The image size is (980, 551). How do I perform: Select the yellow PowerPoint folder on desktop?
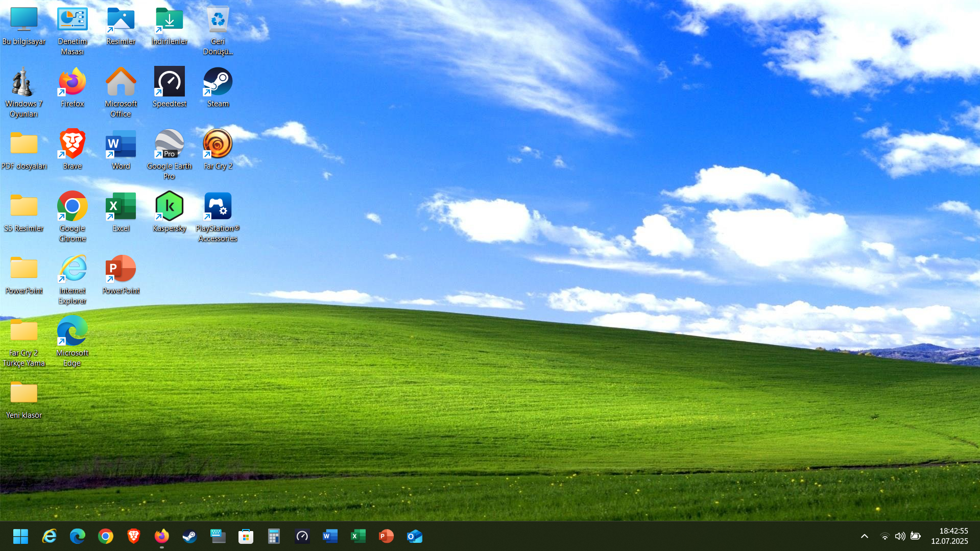pos(24,275)
